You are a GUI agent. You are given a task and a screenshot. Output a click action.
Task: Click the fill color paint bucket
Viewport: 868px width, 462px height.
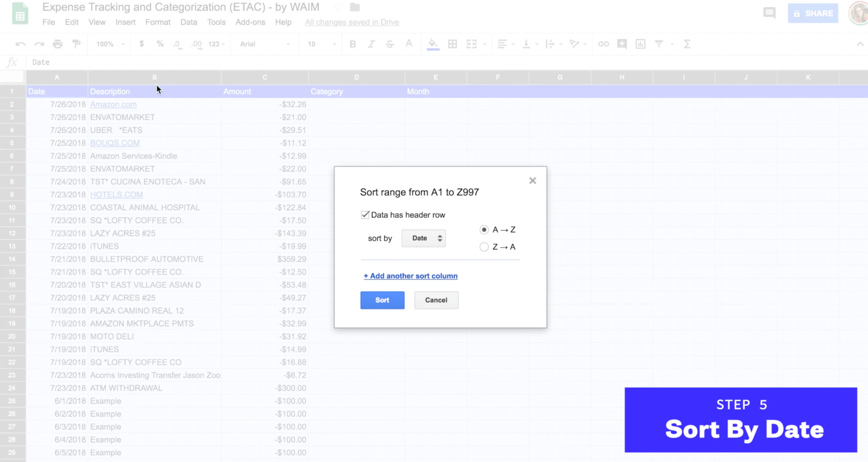(433, 44)
